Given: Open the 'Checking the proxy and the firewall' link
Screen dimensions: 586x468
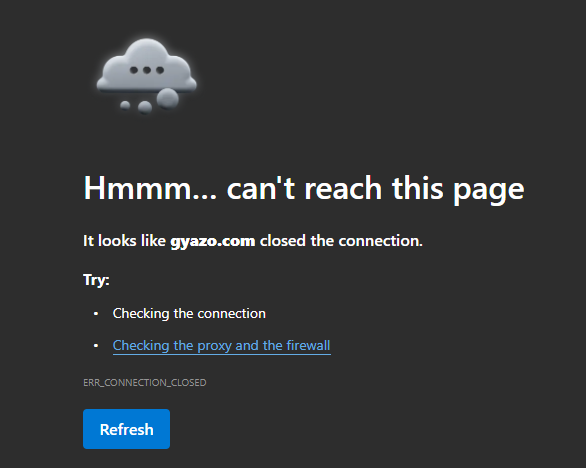Looking at the screenshot, I should pos(222,346).
